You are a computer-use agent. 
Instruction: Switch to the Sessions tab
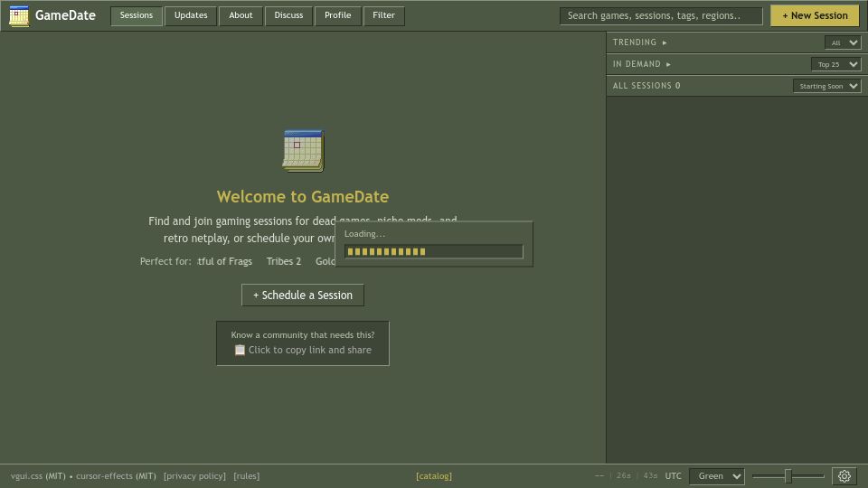pos(137,15)
